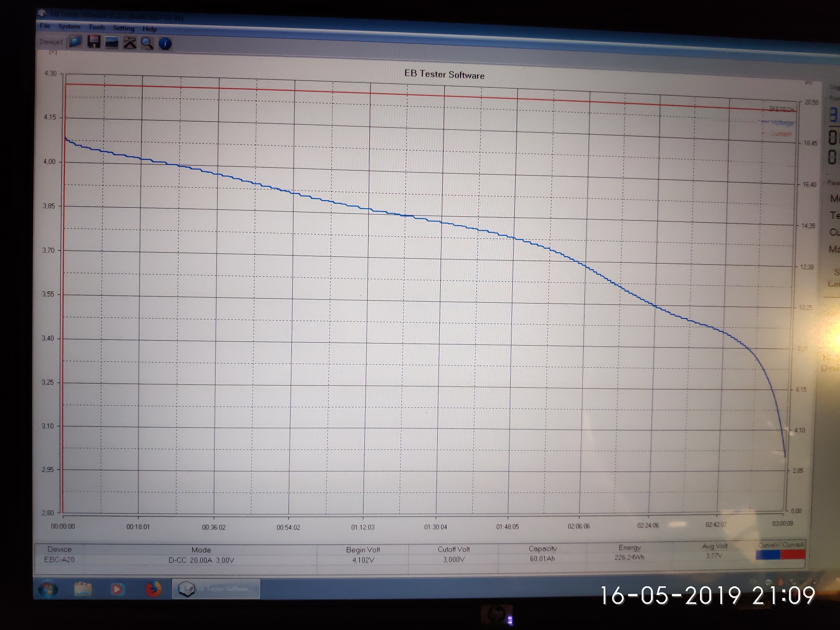Open the Tools menu
This screenshot has width=840, height=630.
point(97,27)
